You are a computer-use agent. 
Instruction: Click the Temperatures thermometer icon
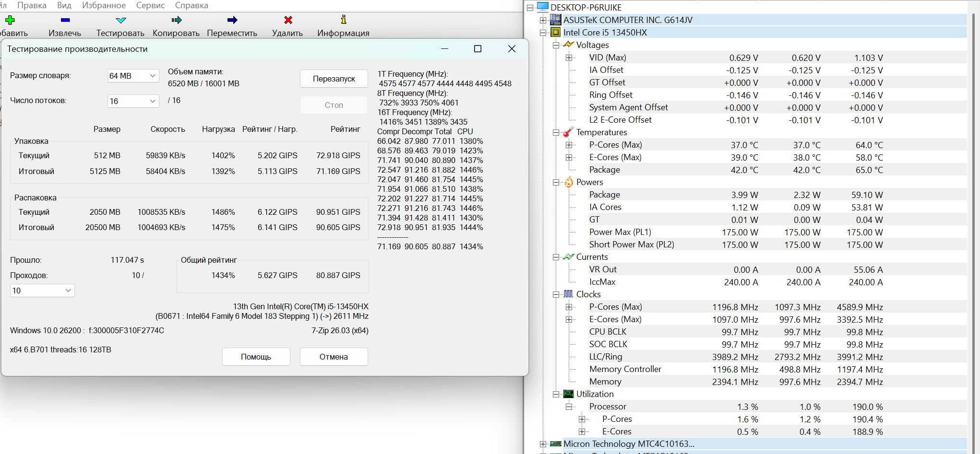[x=568, y=132]
